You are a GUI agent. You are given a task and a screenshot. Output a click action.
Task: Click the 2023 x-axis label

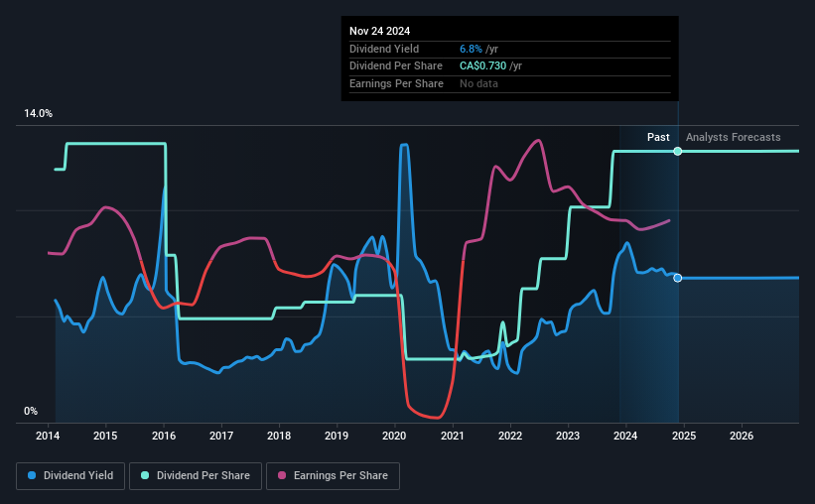point(568,436)
